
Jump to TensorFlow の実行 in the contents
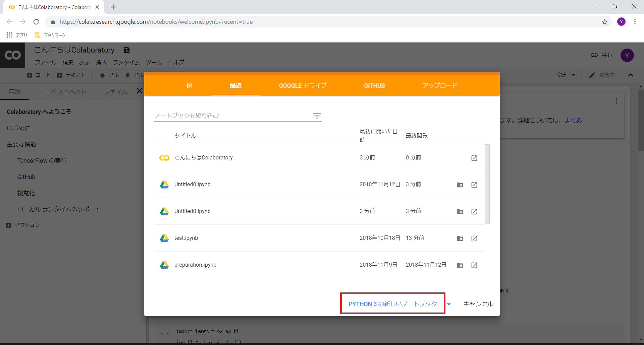pos(42,161)
